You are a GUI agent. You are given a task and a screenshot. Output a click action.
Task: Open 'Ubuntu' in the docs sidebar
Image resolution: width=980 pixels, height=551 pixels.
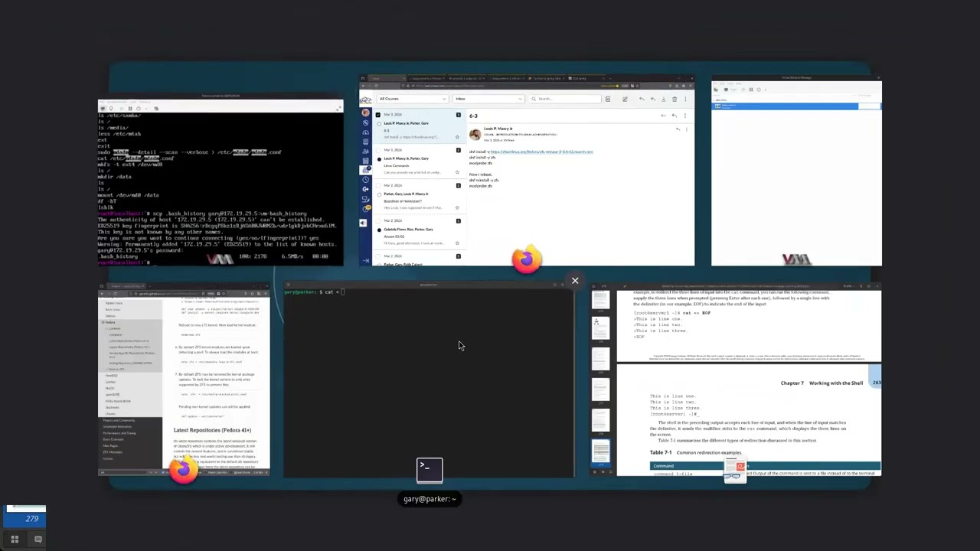[110, 414]
